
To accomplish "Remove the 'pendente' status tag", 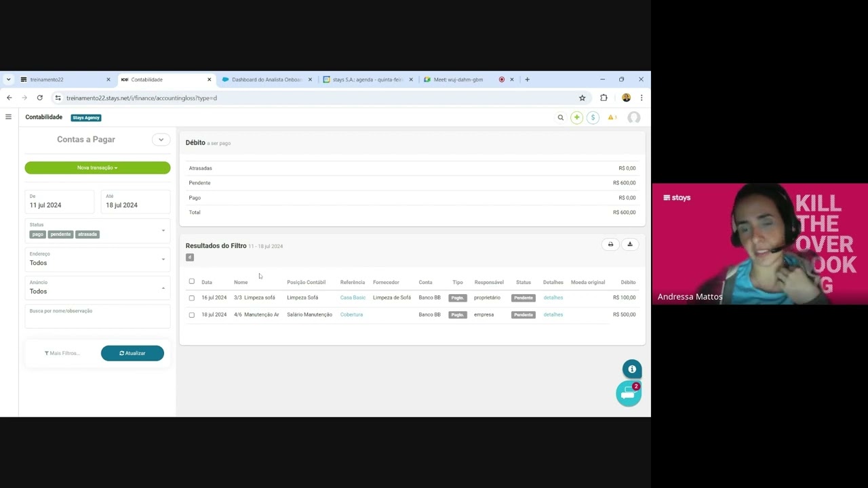I will 60,235.
